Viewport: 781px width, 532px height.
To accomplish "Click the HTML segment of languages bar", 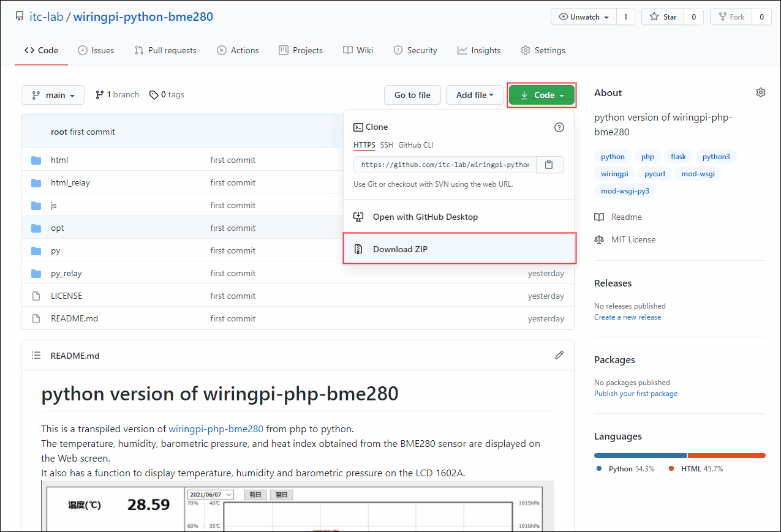I will (x=726, y=455).
